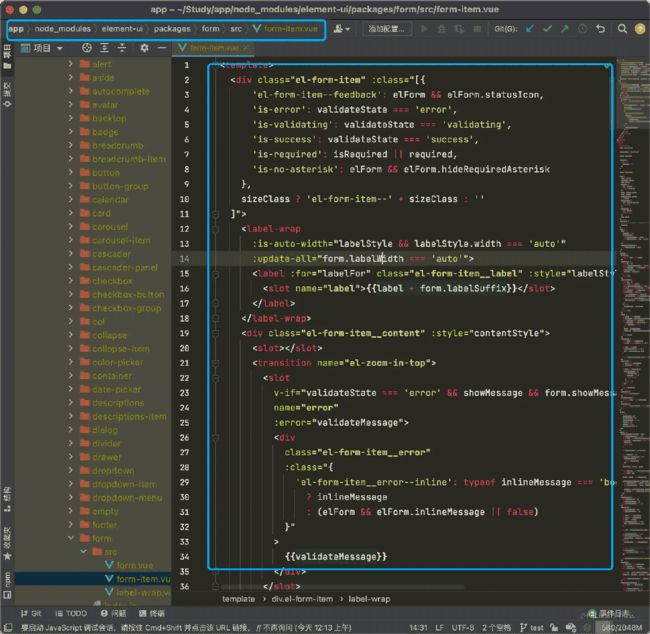Open the Git tool window tab
This screenshot has width=650, height=634.
pos(31,613)
